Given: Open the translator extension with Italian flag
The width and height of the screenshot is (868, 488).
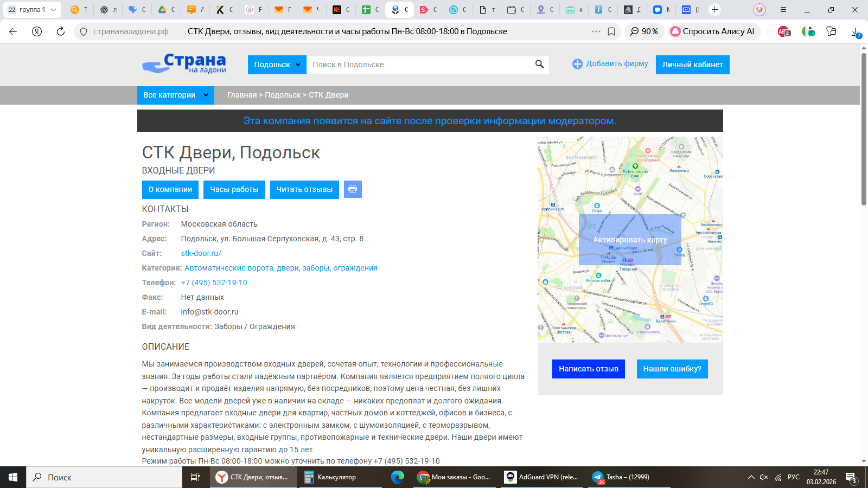Looking at the screenshot, I should 808,31.
